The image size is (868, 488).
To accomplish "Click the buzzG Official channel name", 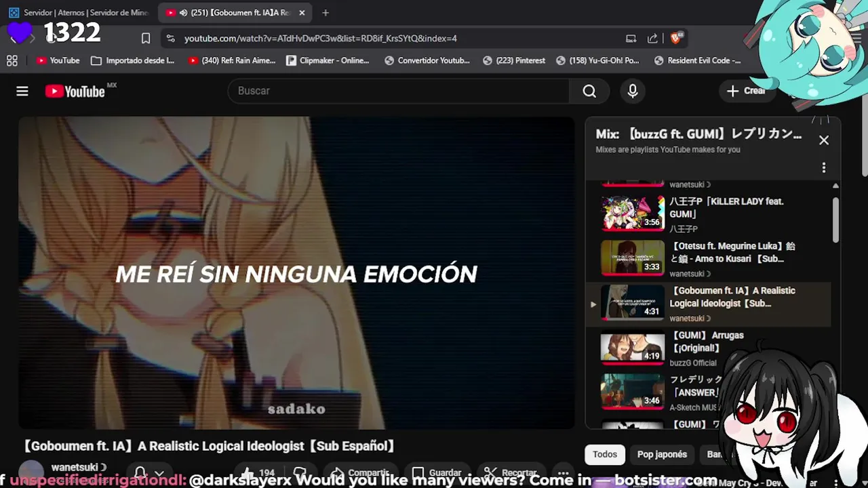I will 693,363.
